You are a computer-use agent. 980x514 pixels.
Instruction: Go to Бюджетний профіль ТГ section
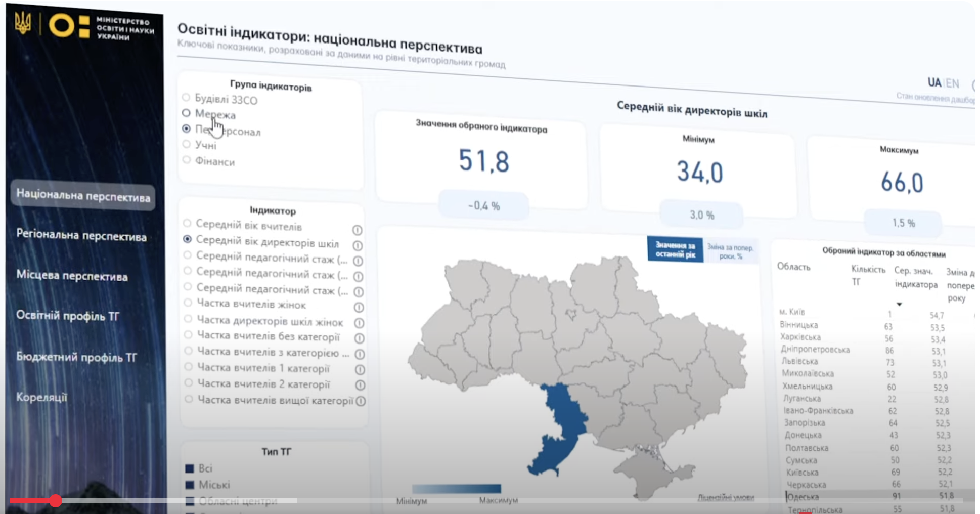tap(76, 357)
